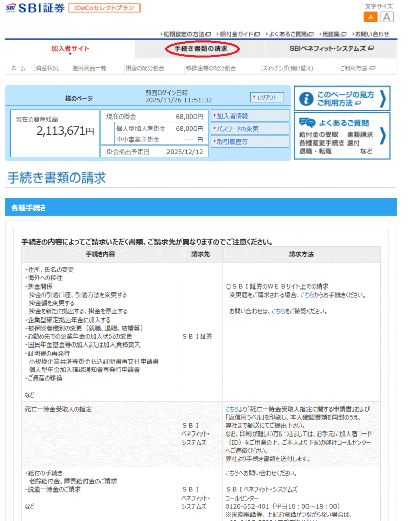Select the large orange font size A icon
420x521 pixels.
[x=371, y=17]
